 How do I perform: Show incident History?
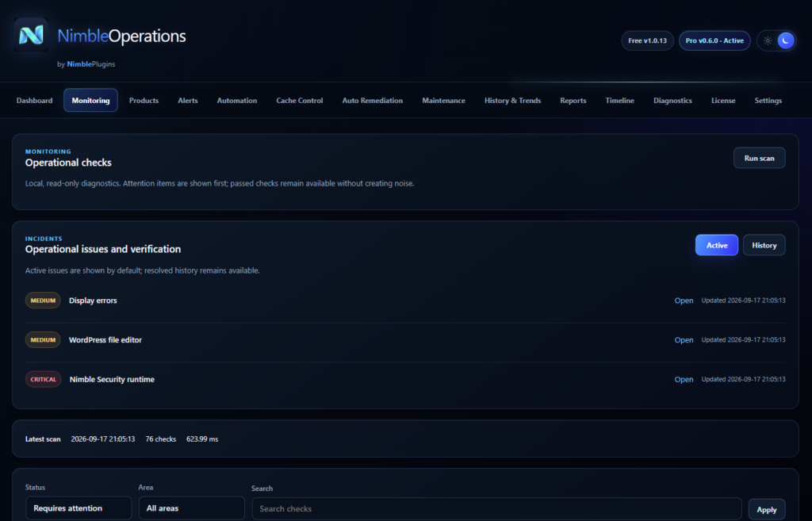(x=764, y=245)
